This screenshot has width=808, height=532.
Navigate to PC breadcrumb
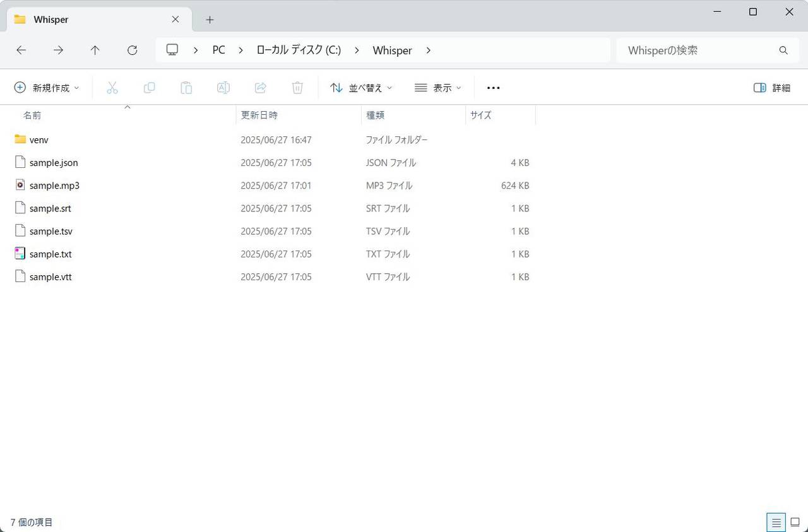click(x=218, y=50)
